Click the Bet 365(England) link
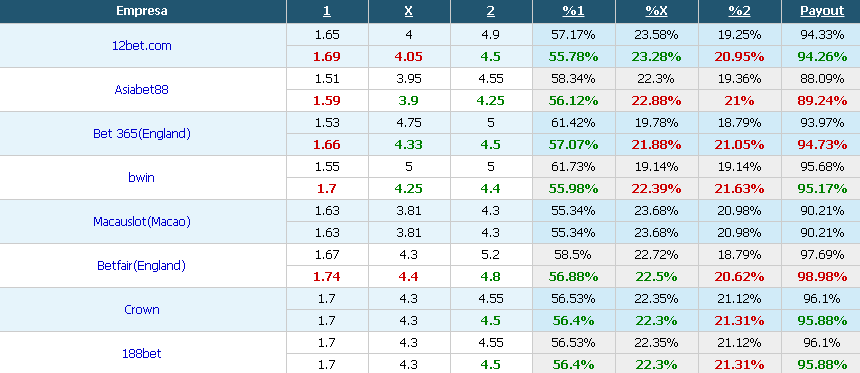860x373 pixels. tap(142, 133)
